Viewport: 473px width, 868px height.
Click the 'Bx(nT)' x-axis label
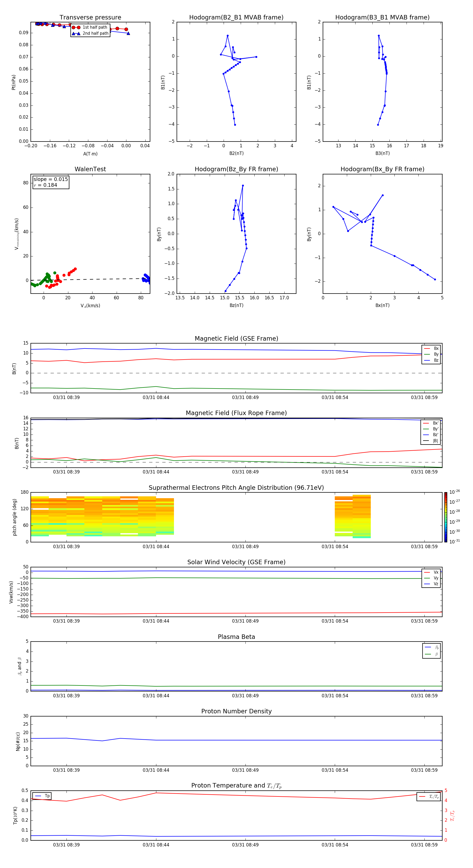coord(382,305)
